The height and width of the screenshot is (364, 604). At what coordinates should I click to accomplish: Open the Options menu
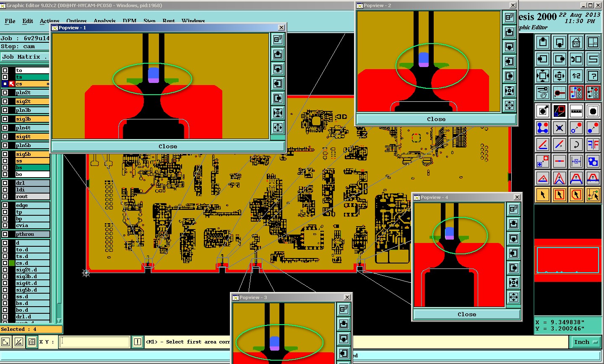pos(76,21)
